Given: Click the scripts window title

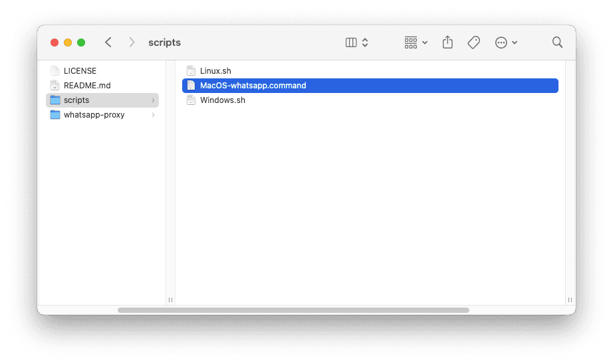Looking at the screenshot, I should [x=165, y=43].
